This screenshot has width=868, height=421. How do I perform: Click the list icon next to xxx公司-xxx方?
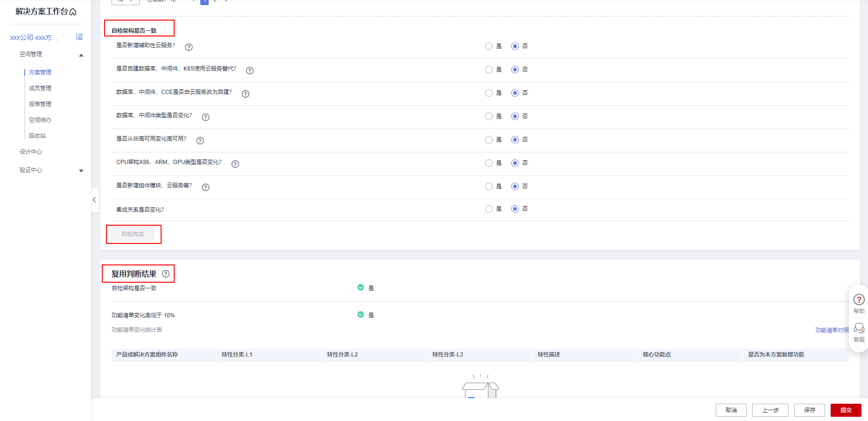click(x=79, y=37)
